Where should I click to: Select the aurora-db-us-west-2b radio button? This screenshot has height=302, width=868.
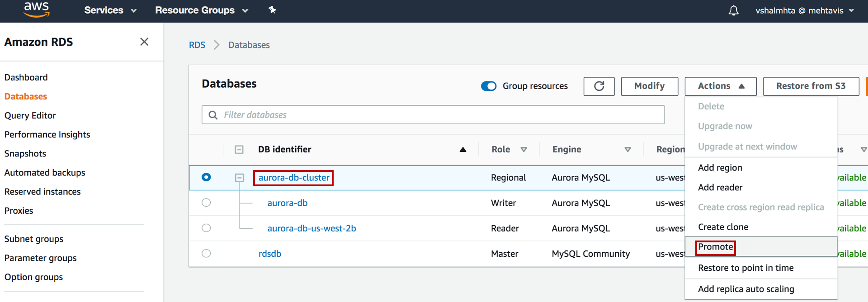pyautogui.click(x=206, y=228)
